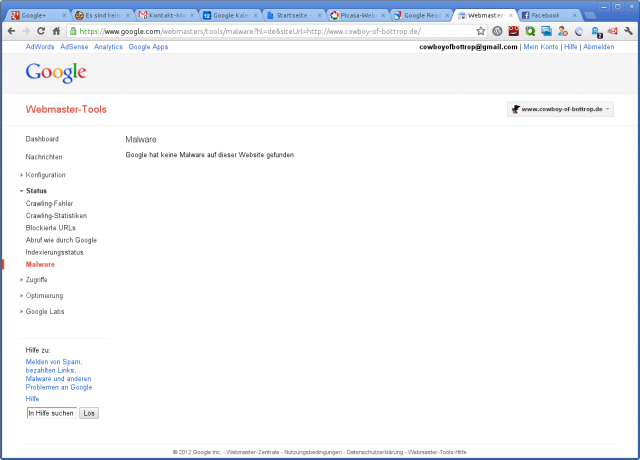Click the Los search button

pos(89,413)
